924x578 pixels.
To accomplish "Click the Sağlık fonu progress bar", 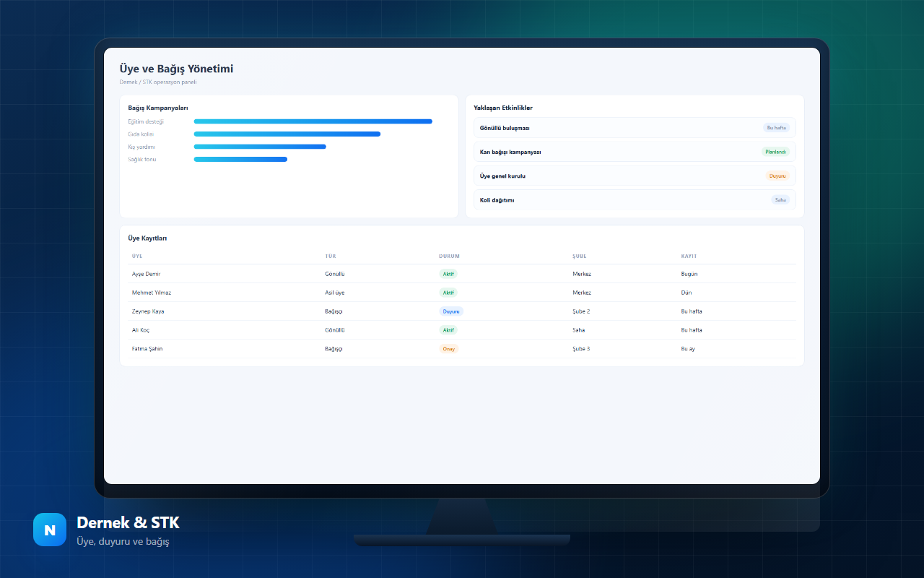I will 240,159.
